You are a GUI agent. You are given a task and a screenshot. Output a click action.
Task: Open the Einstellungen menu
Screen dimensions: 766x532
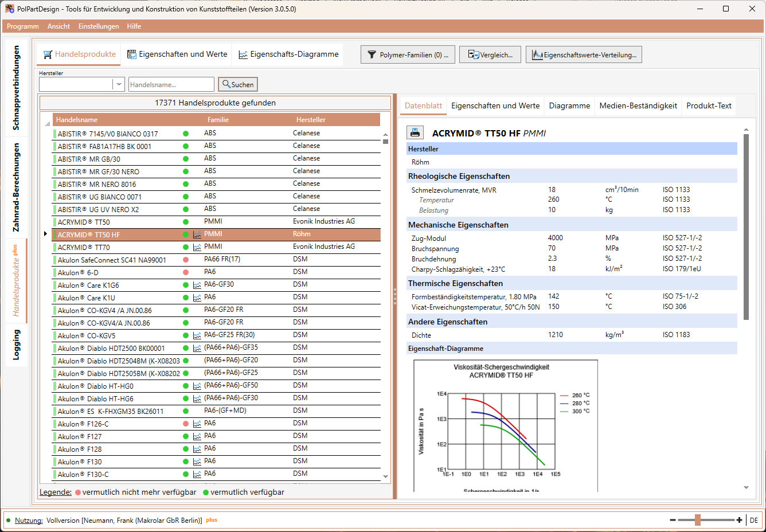tap(99, 26)
